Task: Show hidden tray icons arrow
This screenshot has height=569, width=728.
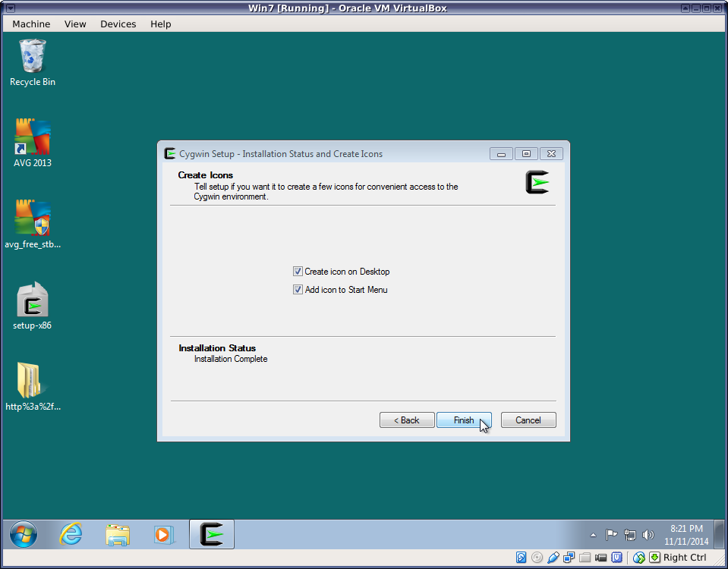Action: (x=593, y=535)
